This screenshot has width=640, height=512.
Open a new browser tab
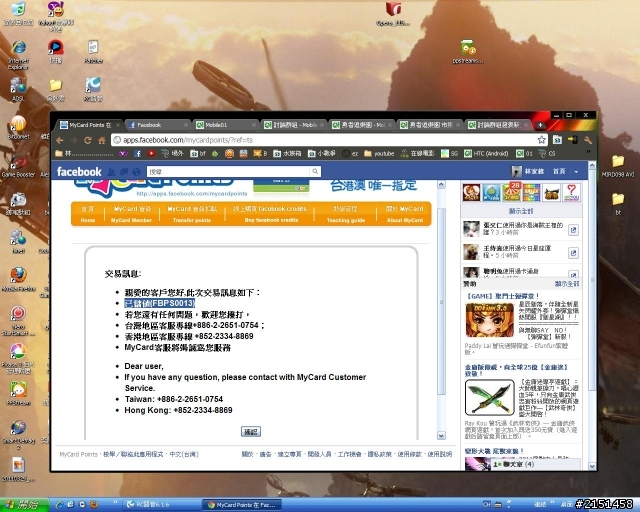point(540,125)
